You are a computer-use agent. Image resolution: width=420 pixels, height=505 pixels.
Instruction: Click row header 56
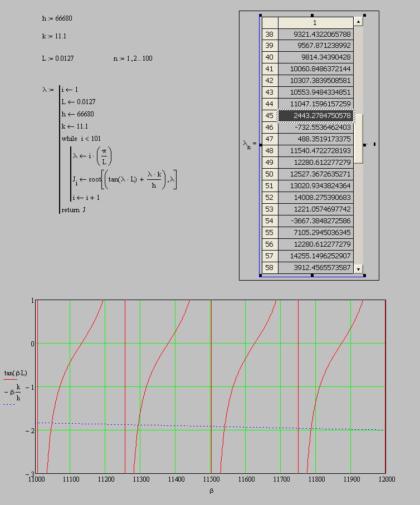click(270, 244)
